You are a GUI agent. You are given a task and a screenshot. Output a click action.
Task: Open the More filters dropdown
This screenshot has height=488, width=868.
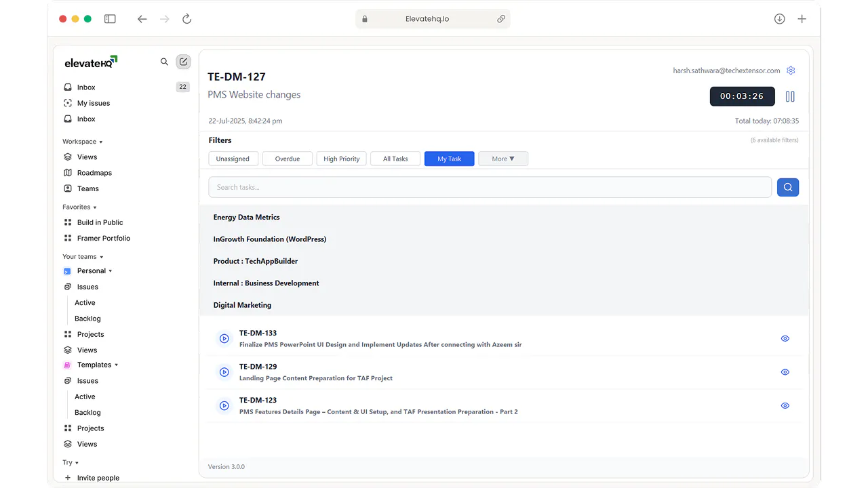coord(503,159)
